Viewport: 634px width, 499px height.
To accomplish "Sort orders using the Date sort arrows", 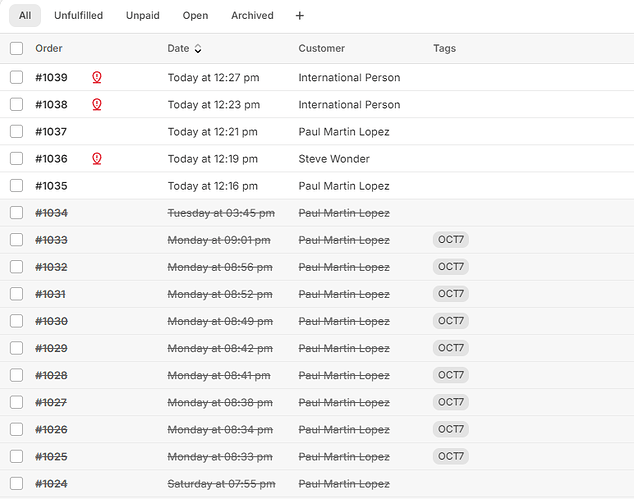I will click(198, 48).
